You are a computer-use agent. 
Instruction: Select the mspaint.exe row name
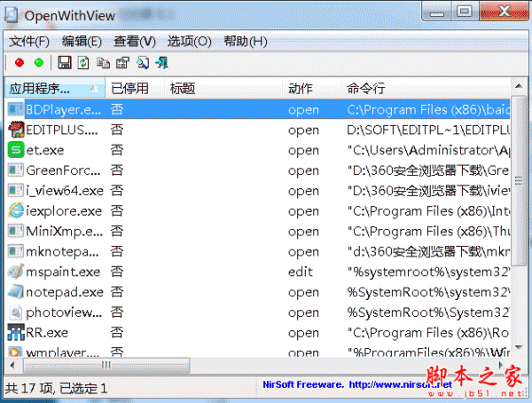click(x=63, y=272)
